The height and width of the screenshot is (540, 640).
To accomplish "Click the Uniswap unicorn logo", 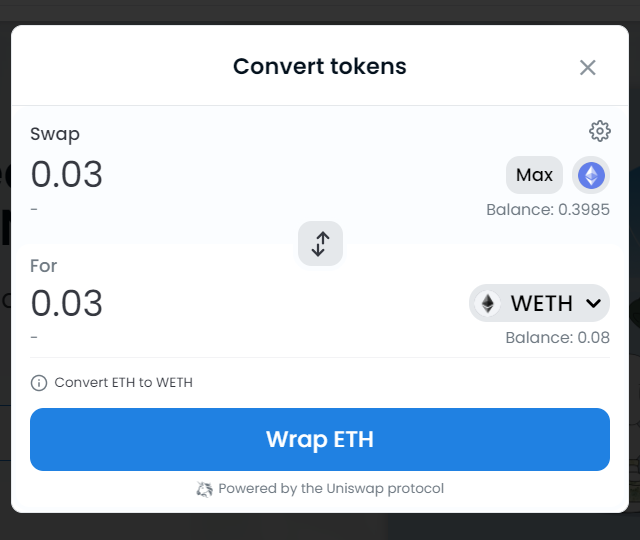I will 204,489.
